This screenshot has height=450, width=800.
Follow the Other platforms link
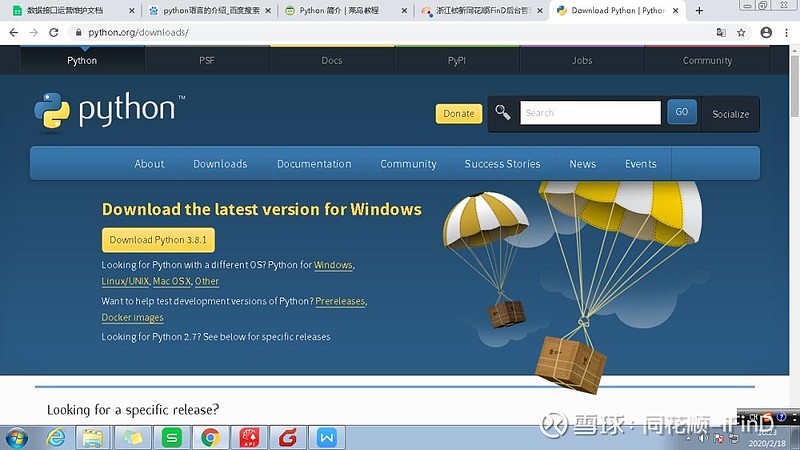(207, 281)
